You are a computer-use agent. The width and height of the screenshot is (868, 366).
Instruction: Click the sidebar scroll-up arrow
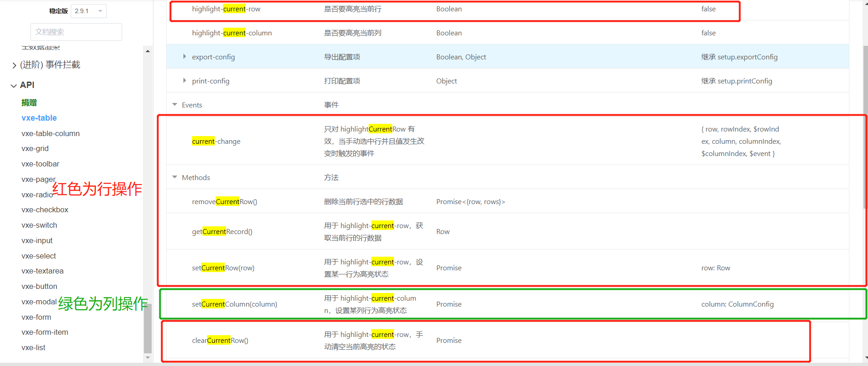point(148,51)
